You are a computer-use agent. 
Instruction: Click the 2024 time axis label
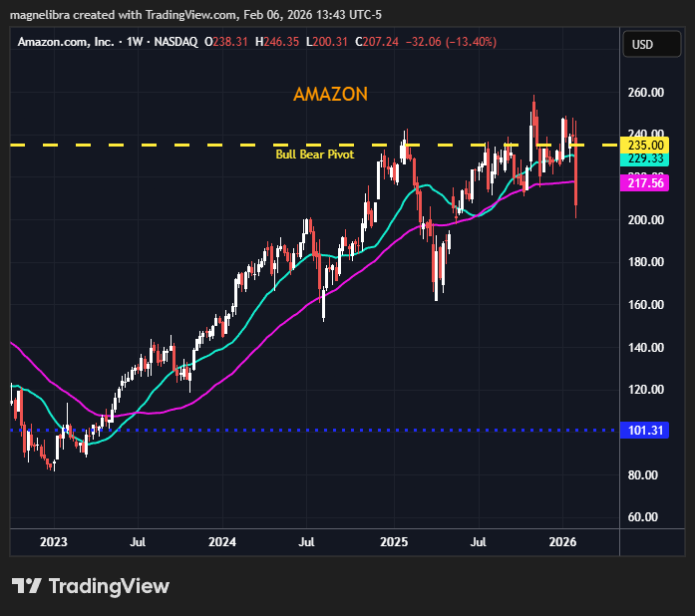click(222, 542)
